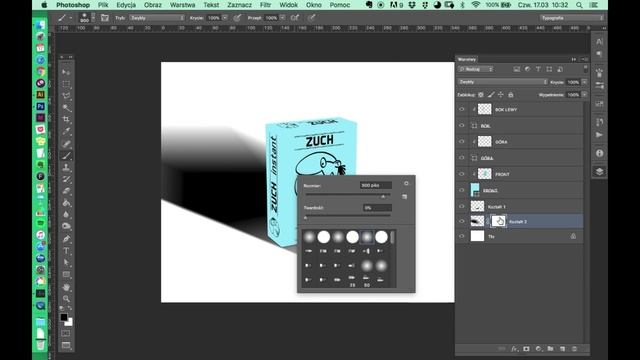Open the Warstwa menu
Screen dimensions: 640x360
pyautogui.click(x=182, y=5)
